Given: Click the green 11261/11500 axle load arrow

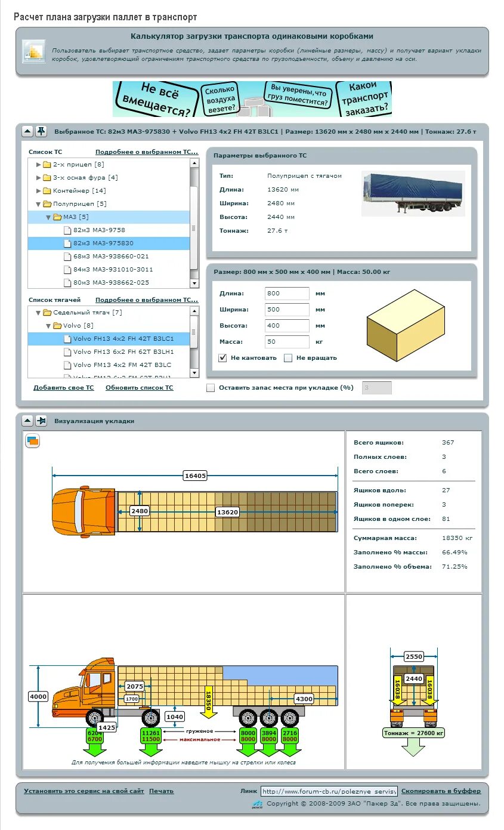Looking at the screenshot, I should tap(150, 740).
